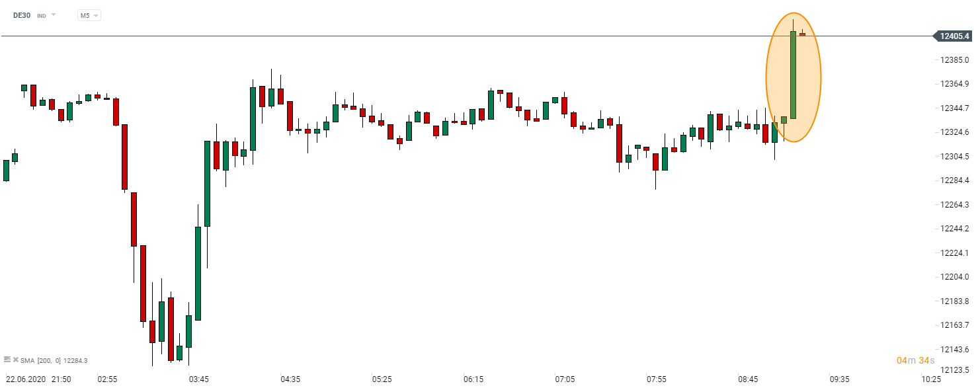
Task: Open the DE30 symbol dropdown arrow
Action: tap(54, 15)
